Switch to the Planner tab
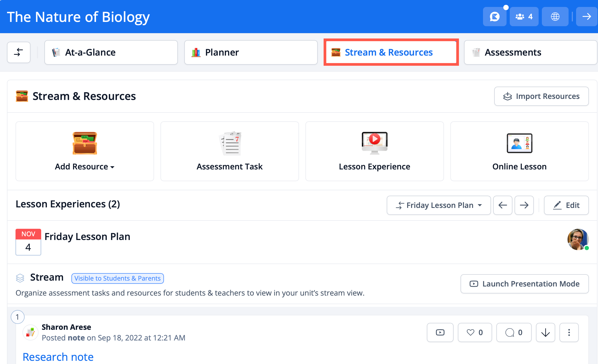598x364 pixels. tap(251, 52)
